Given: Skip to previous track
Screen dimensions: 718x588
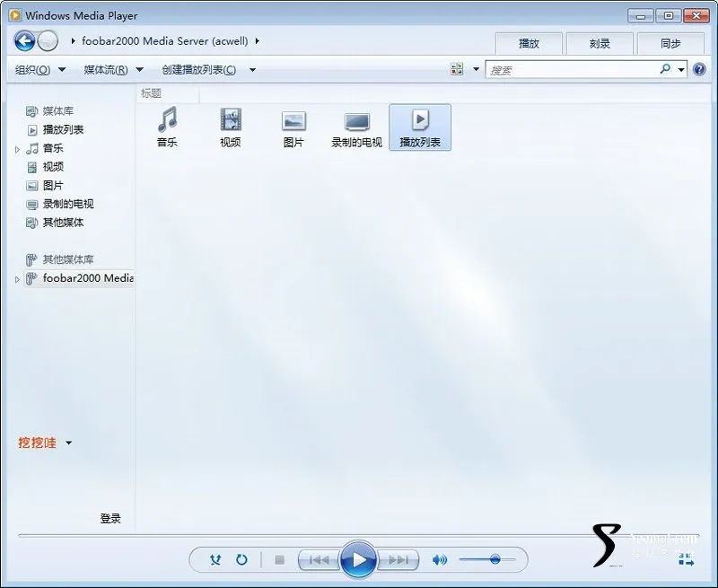Looking at the screenshot, I should (x=320, y=559).
